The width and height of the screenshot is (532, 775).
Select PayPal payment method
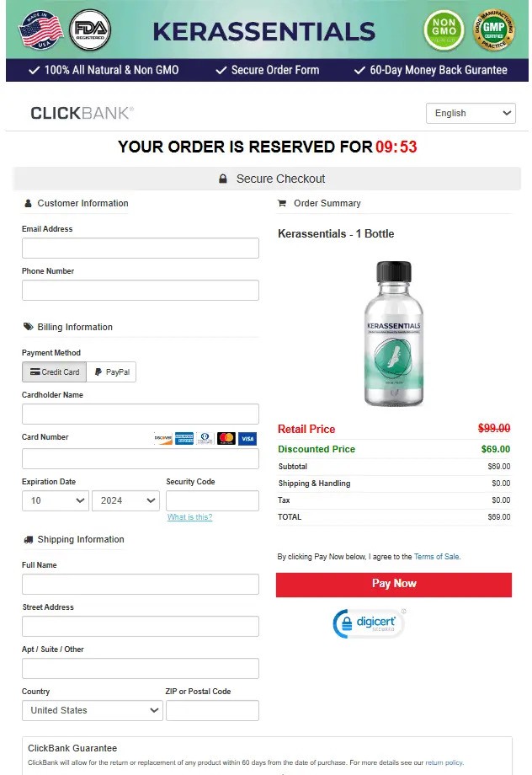click(112, 371)
